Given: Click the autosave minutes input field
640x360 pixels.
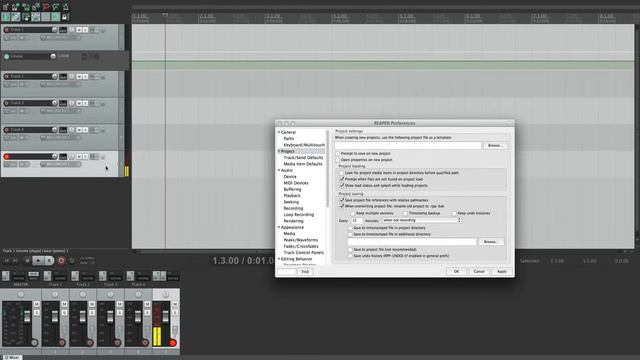Looking at the screenshot, I should tap(356, 220).
